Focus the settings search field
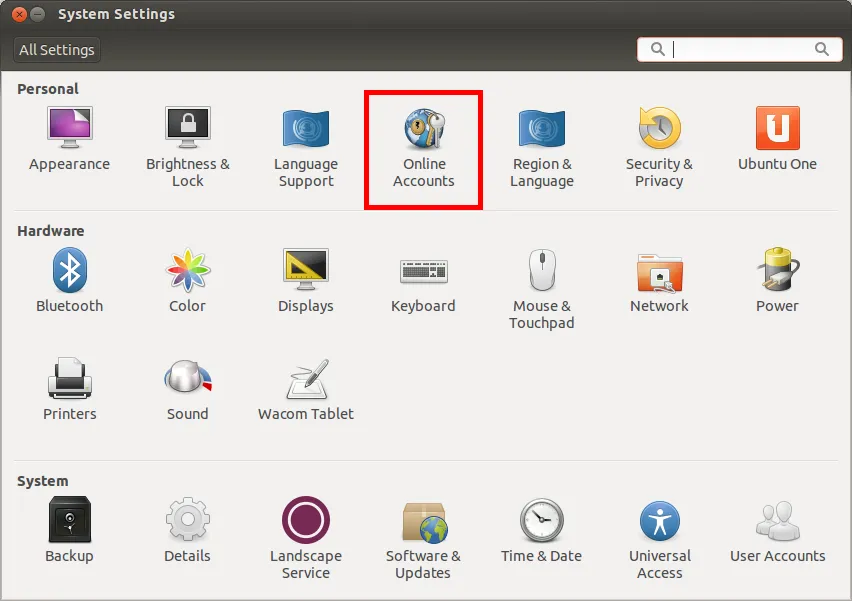The height and width of the screenshot is (601, 852). click(740, 49)
